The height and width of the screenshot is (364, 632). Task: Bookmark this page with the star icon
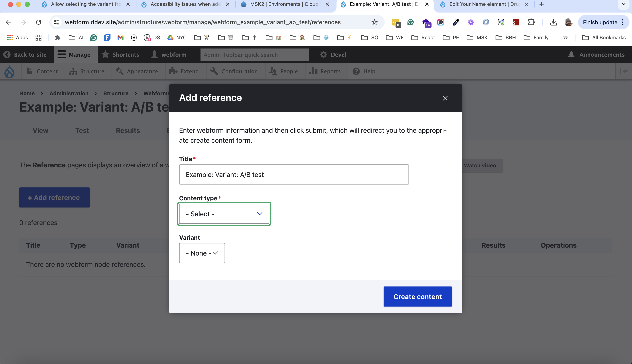(x=374, y=22)
